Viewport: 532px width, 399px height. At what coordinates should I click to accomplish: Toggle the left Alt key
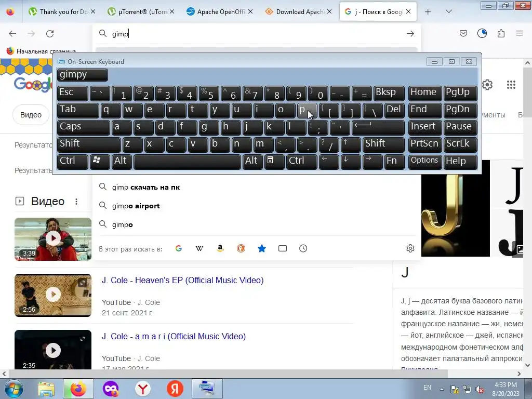122,161
